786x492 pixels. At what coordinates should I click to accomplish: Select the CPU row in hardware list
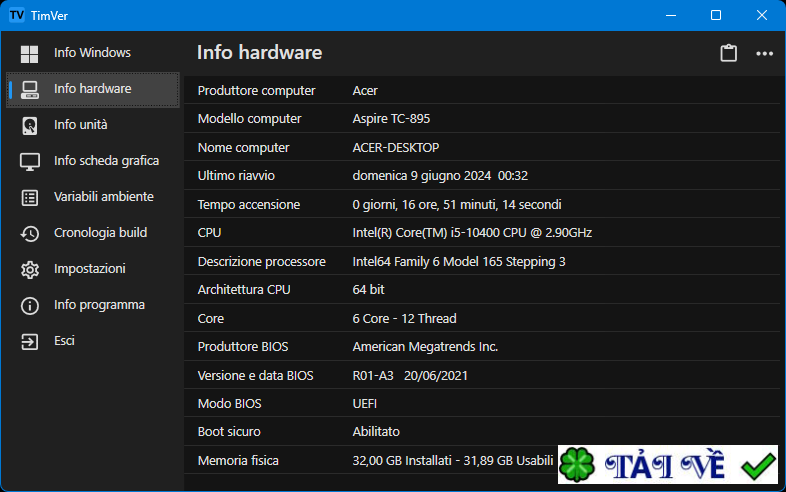(x=400, y=233)
